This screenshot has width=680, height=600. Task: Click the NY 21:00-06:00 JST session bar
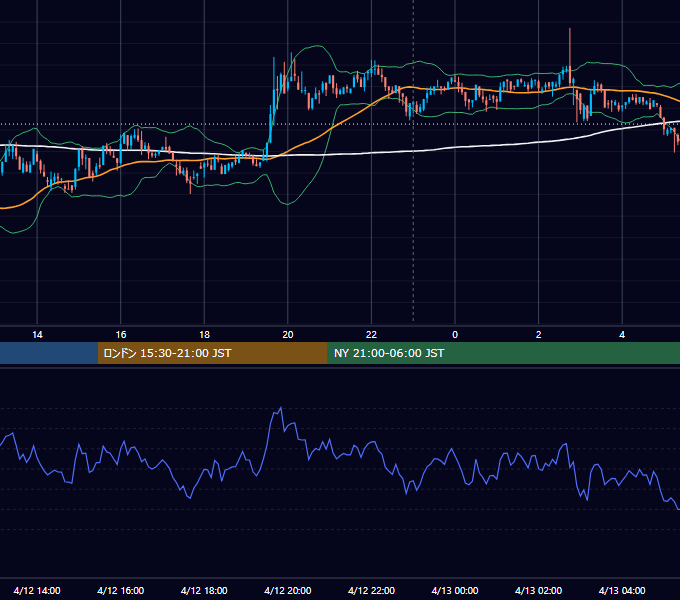coord(503,353)
